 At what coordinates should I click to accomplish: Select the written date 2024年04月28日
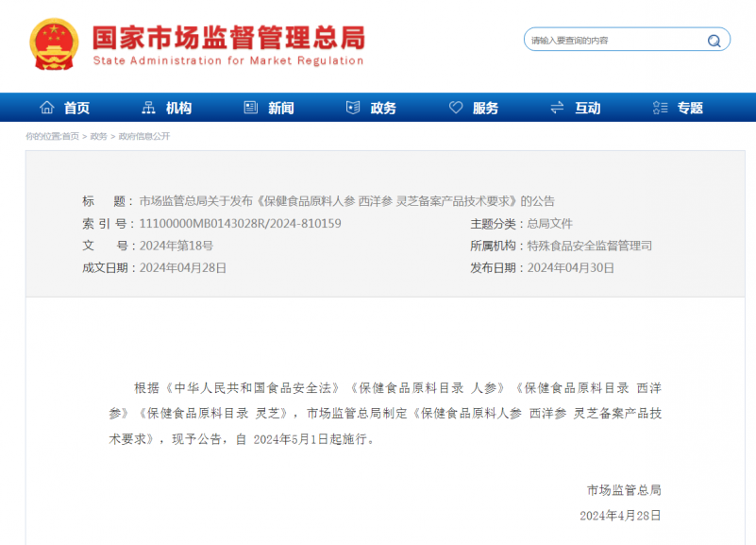[183, 268]
